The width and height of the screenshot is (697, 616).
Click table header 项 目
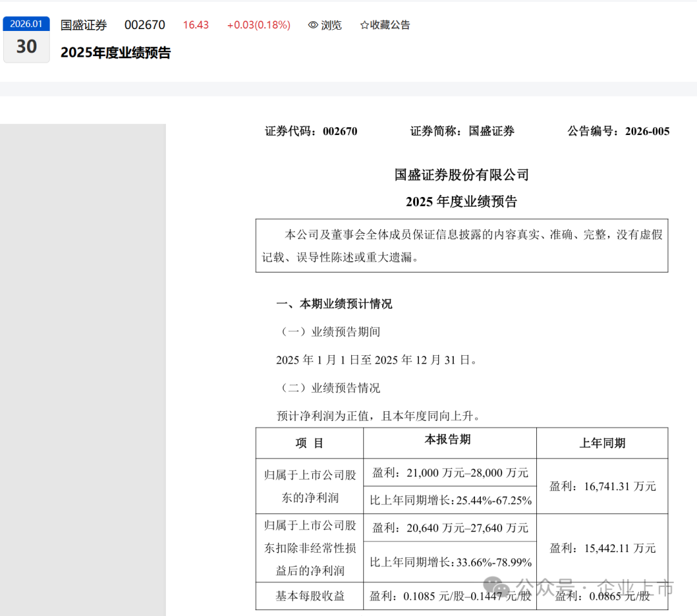[309, 443]
